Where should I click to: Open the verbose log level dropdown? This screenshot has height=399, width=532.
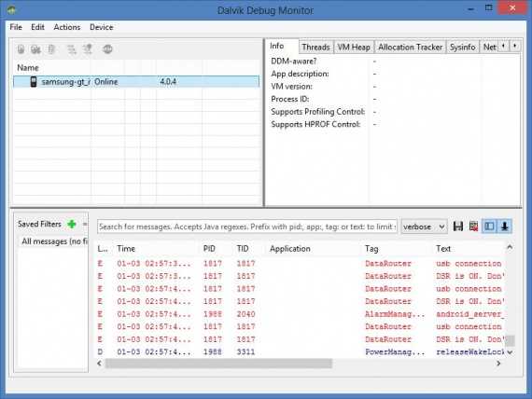[424, 227]
